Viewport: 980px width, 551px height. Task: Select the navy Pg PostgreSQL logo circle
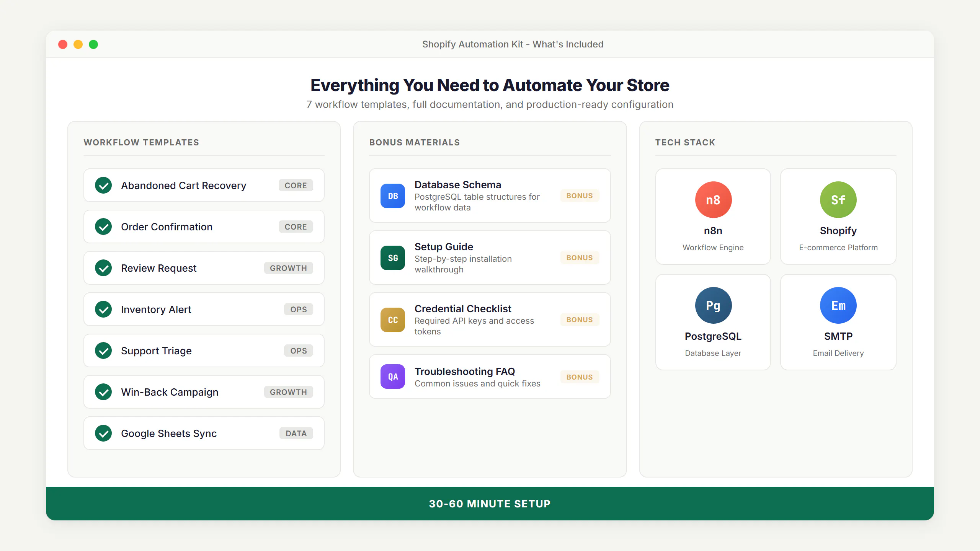coord(713,305)
